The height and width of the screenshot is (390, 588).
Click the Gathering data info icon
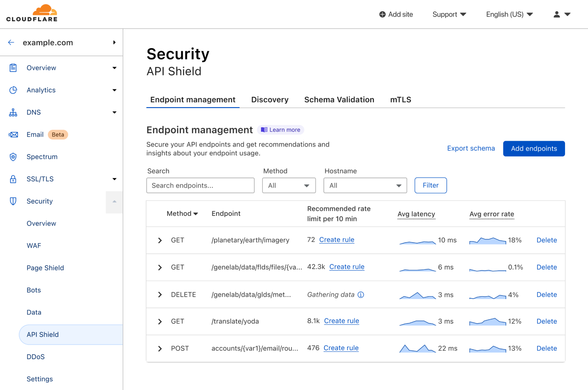[361, 295]
